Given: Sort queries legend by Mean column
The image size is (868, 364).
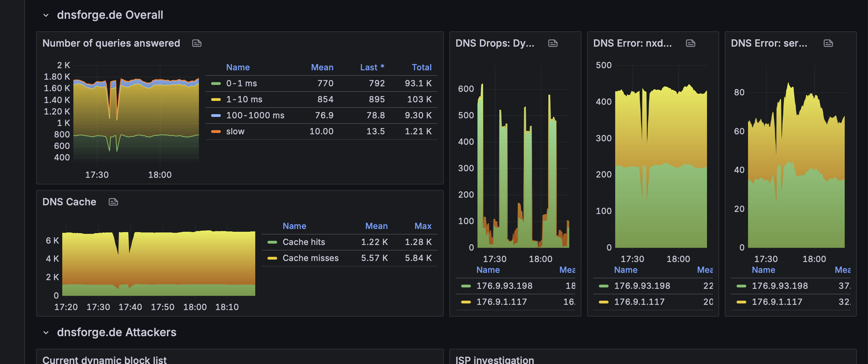Looking at the screenshot, I should point(322,67).
